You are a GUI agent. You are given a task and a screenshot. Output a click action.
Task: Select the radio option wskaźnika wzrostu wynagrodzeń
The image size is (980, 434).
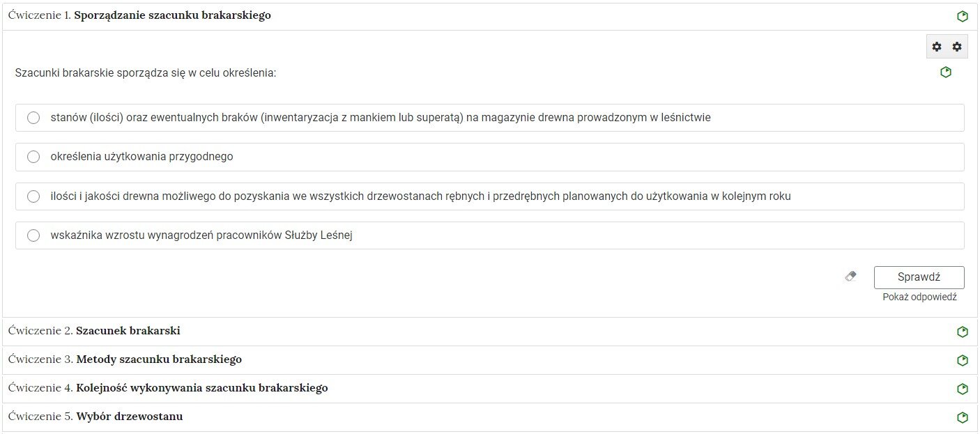[x=490, y=235]
